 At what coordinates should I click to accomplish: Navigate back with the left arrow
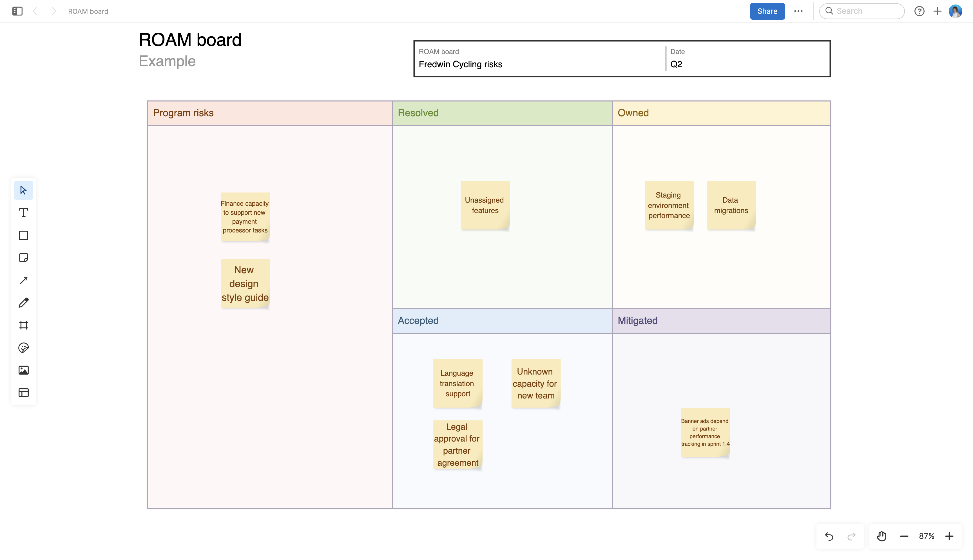tap(35, 11)
